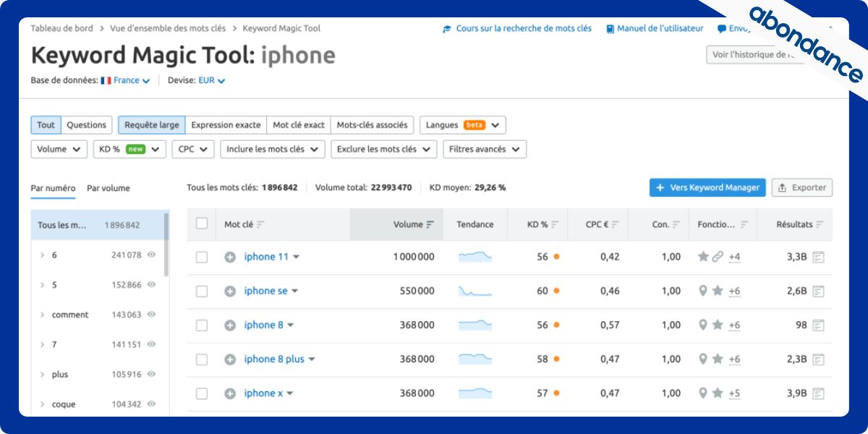Select Expression exacte match type
Screen dimensions: 868x434
pos(226,125)
